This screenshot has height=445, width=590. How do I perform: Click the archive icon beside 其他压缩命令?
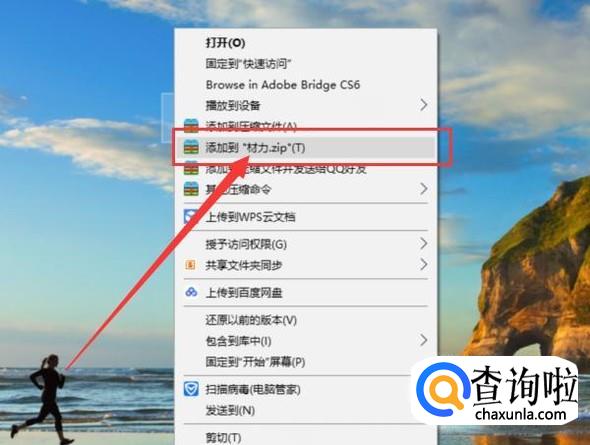[x=191, y=189]
